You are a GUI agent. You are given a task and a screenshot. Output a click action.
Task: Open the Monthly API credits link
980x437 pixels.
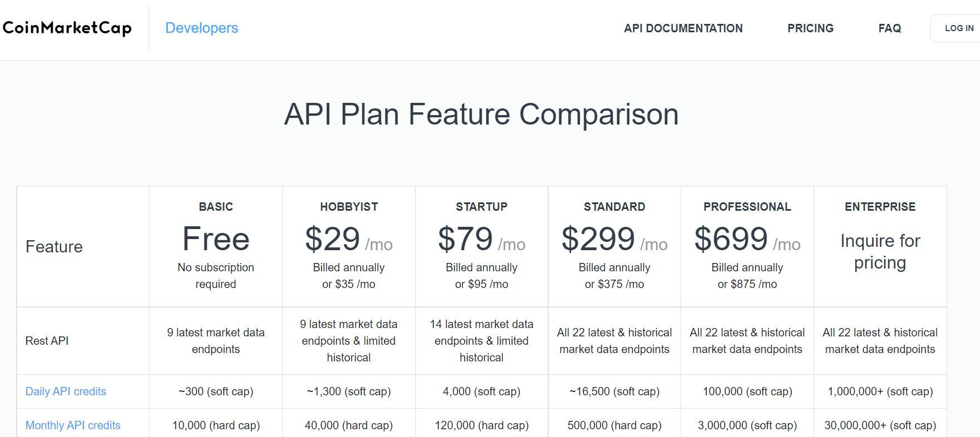click(73, 425)
